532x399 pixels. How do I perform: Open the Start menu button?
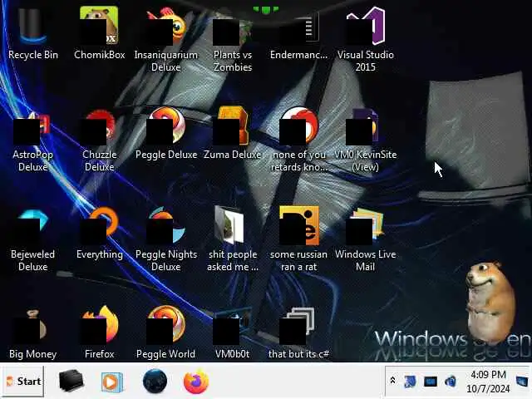click(x=22, y=382)
